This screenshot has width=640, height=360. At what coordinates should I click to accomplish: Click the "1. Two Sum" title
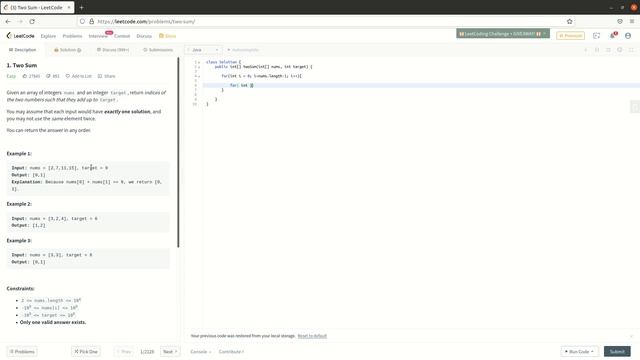pos(22,65)
